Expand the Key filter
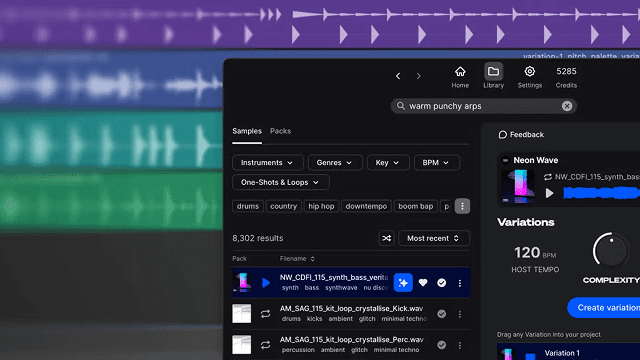 tap(388, 162)
